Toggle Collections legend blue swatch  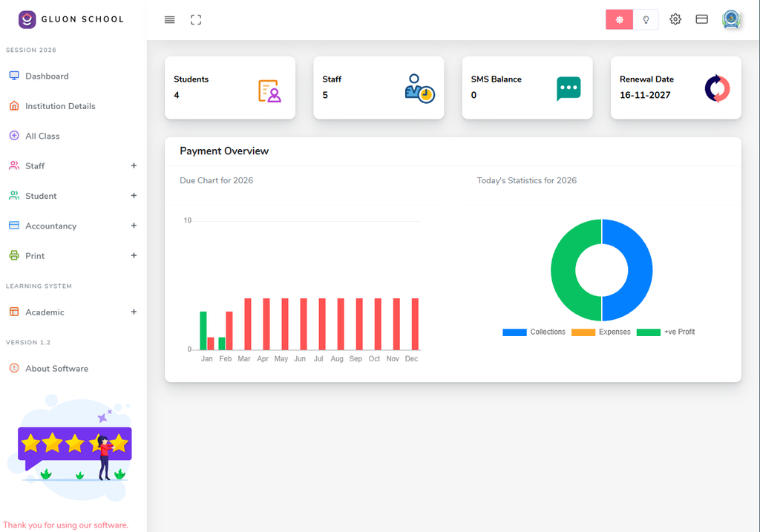click(x=514, y=332)
